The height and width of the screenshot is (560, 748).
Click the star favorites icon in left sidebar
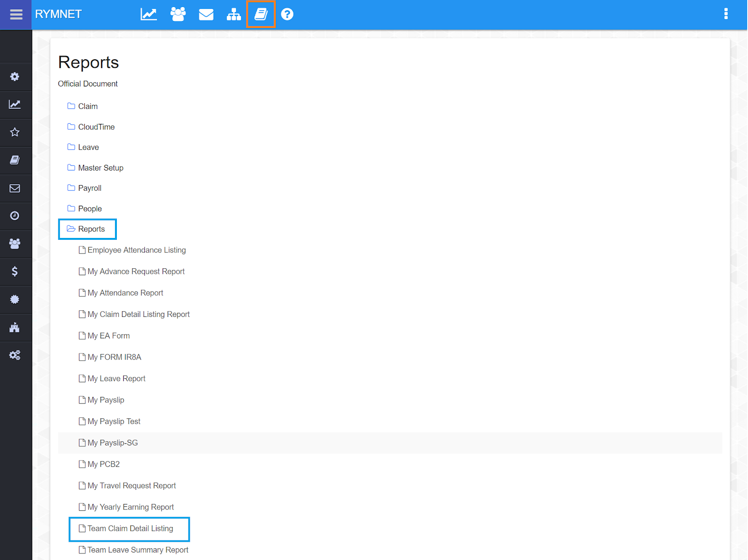tap(15, 132)
